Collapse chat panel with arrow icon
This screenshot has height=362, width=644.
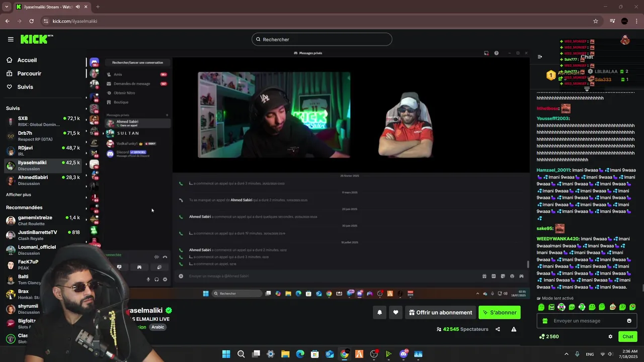point(540,57)
